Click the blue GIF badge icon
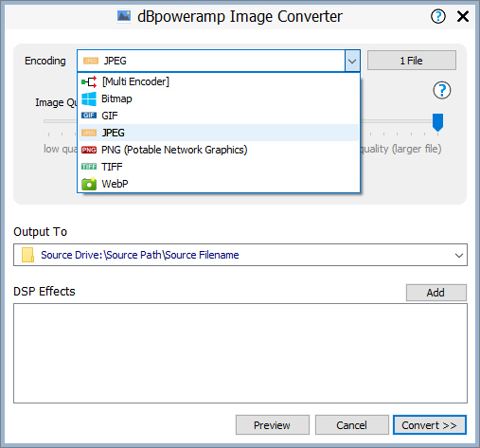Image resolution: width=480 pixels, height=448 pixels. point(89,116)
